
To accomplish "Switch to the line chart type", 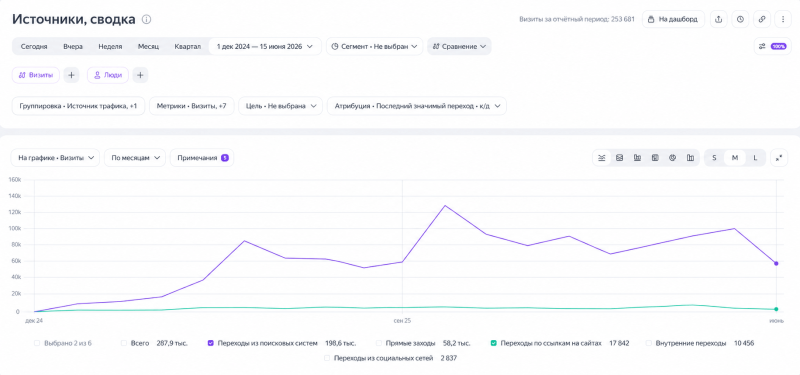I will [x=602, y=158].
